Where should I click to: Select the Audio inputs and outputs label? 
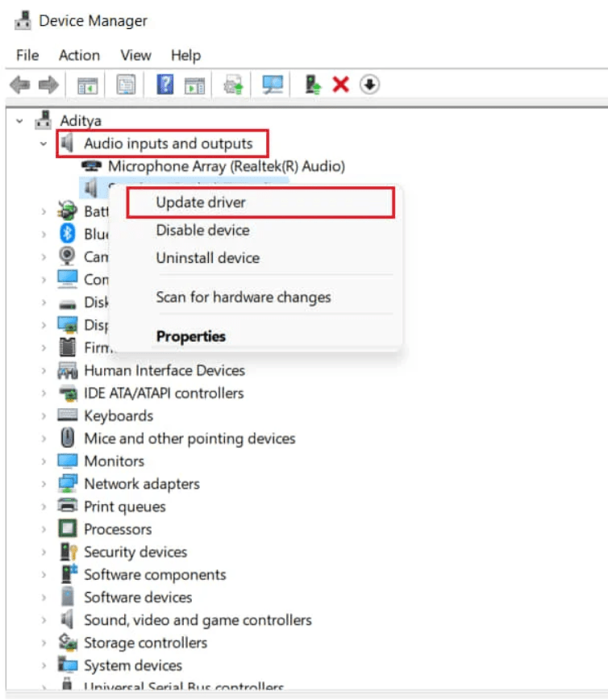click(x=169, y=144)
